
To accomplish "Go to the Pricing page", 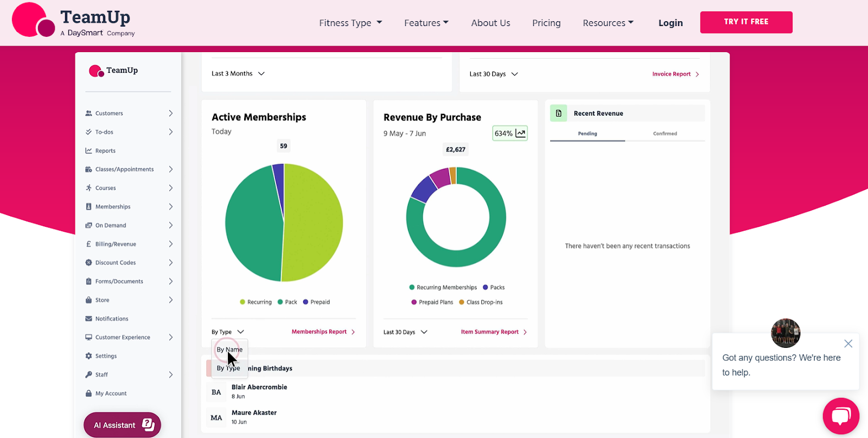I will (x=546, y=23).
